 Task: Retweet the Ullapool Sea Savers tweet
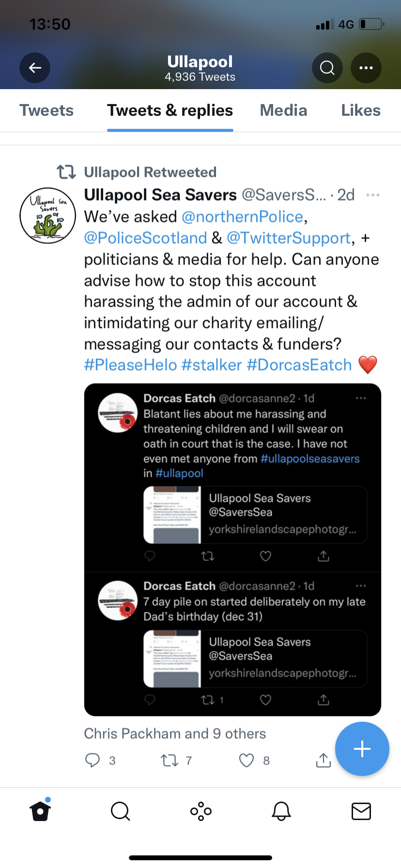click(170, 760)
